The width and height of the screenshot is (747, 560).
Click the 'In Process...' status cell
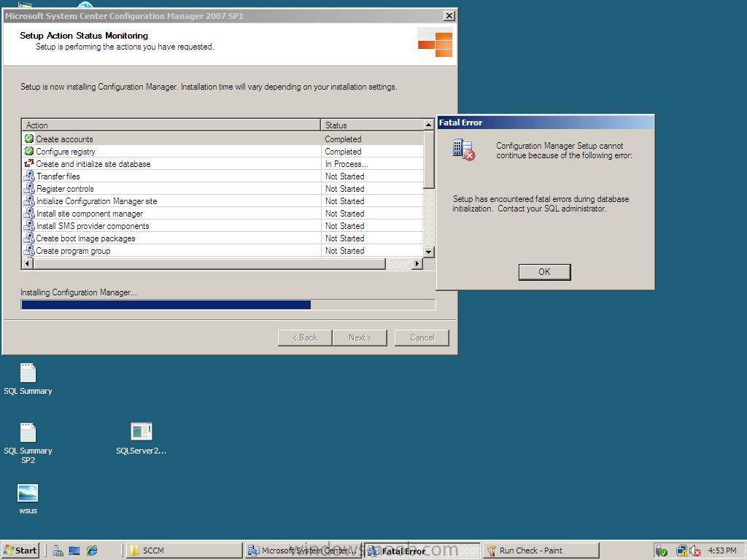[x=372, y=164]
